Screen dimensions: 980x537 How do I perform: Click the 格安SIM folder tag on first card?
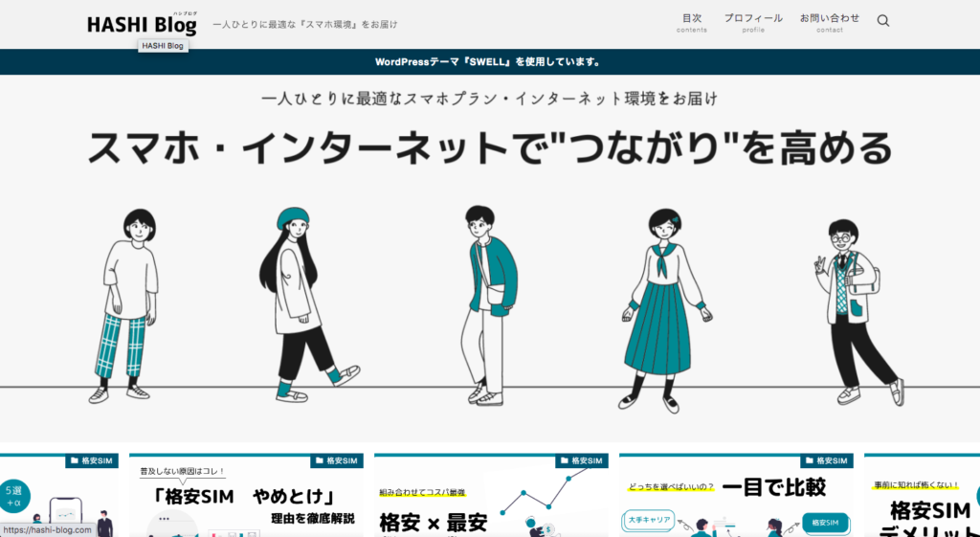[92, 460]
